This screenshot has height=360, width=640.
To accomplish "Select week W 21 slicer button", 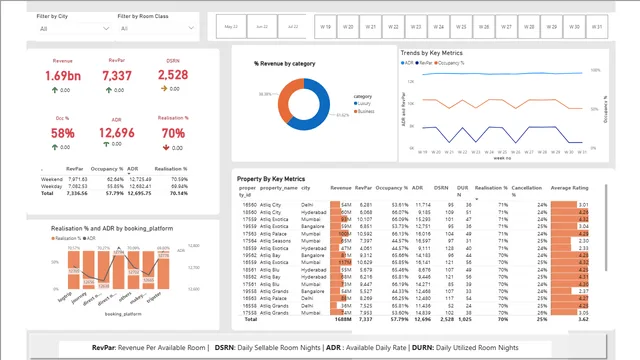I will coord(371,27).
